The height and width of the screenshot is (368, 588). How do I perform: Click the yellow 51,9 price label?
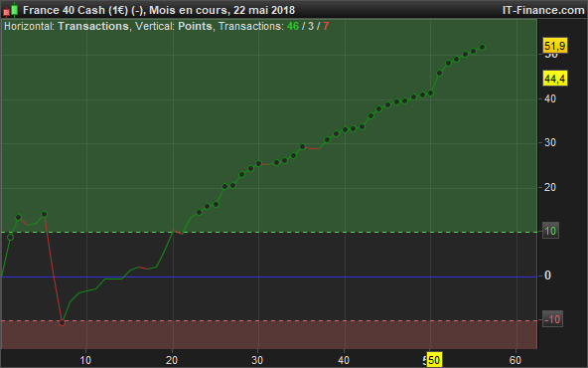[555, 46]
